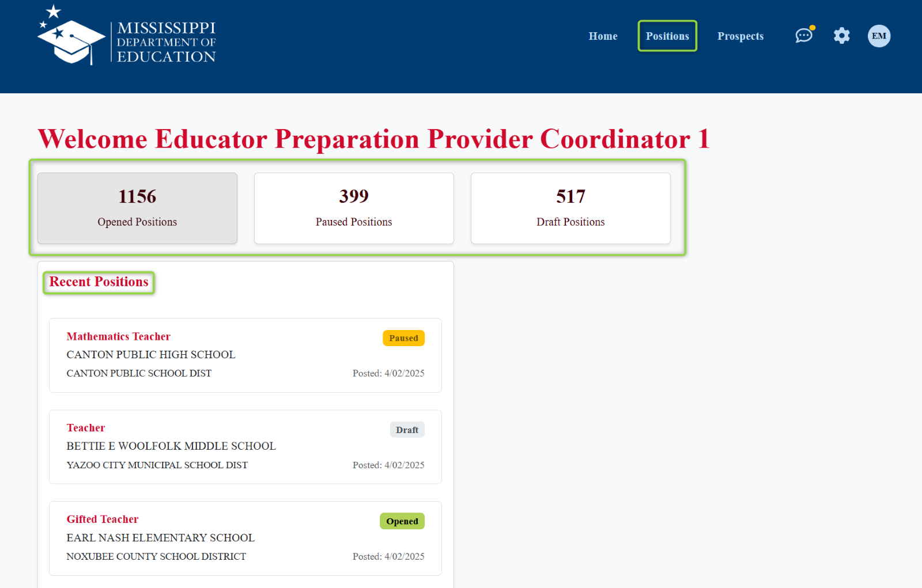Click the Mississippi Department of Education logo
922x588 pixels.
pyautogui.click(x=126, y=38)
